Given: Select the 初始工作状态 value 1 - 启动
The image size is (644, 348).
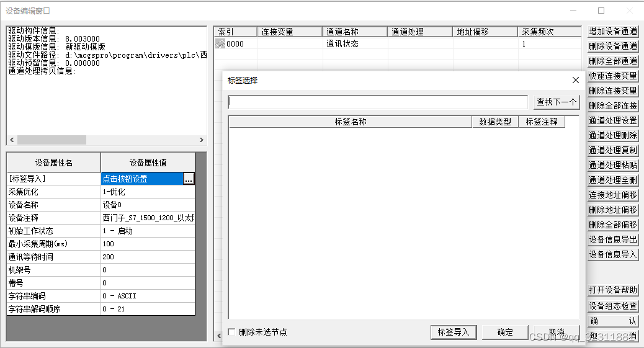Looking at the screenshot, I should (148, 231).
